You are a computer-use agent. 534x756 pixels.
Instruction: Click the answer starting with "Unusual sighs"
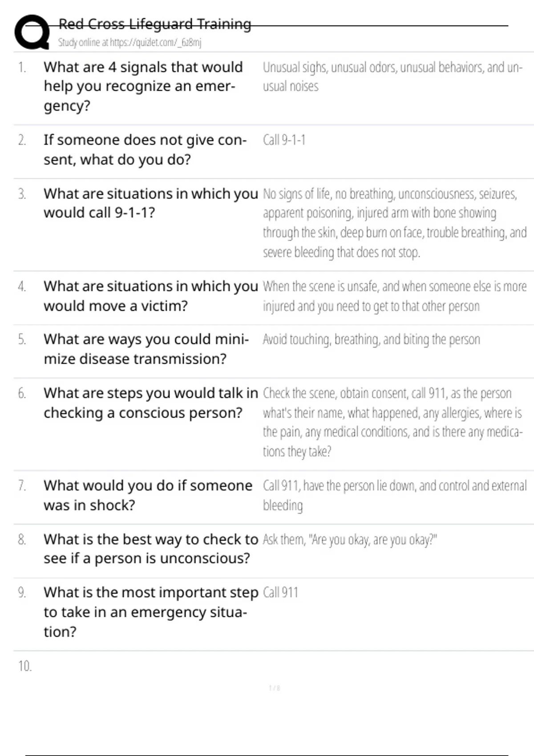(392, 76)
